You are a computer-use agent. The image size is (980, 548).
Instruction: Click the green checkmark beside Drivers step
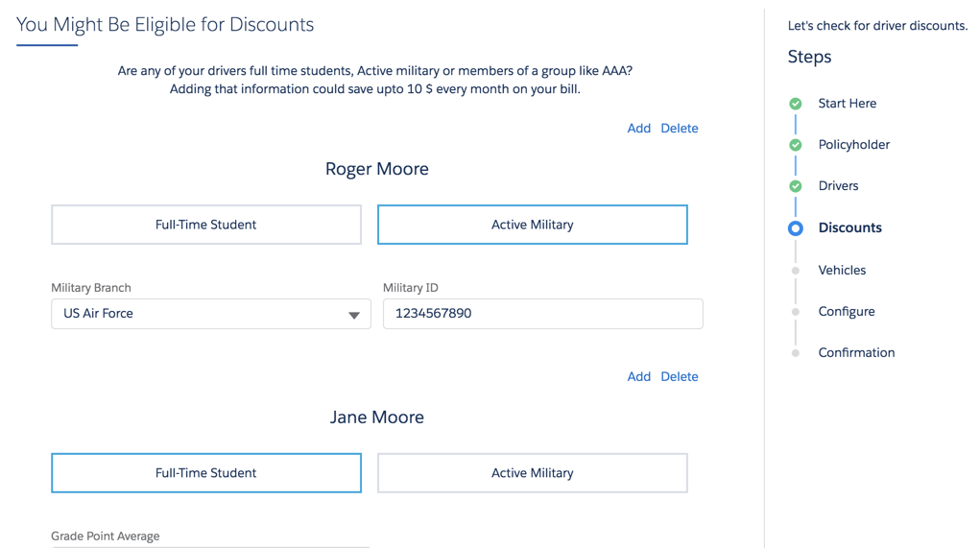pyautogui.click(x=795, y=186)
